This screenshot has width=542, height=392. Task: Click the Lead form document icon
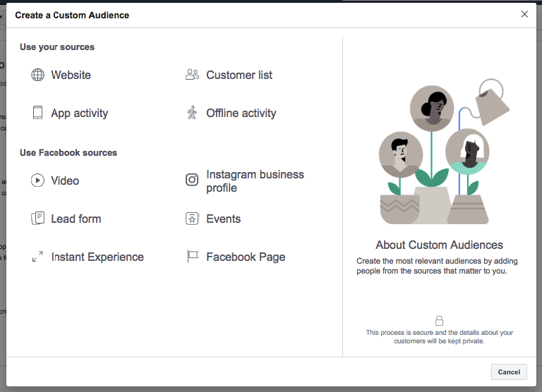tap(37, 219)
